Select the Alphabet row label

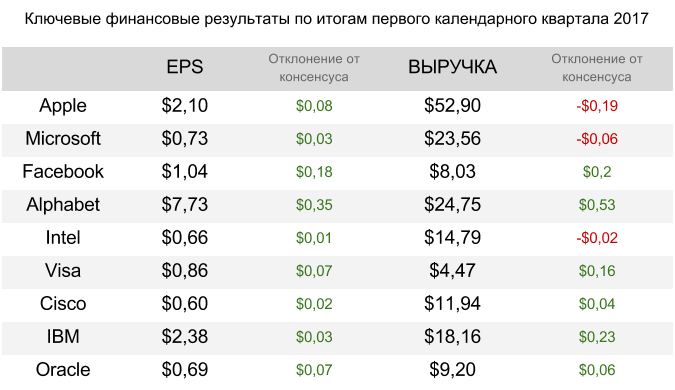63,204
